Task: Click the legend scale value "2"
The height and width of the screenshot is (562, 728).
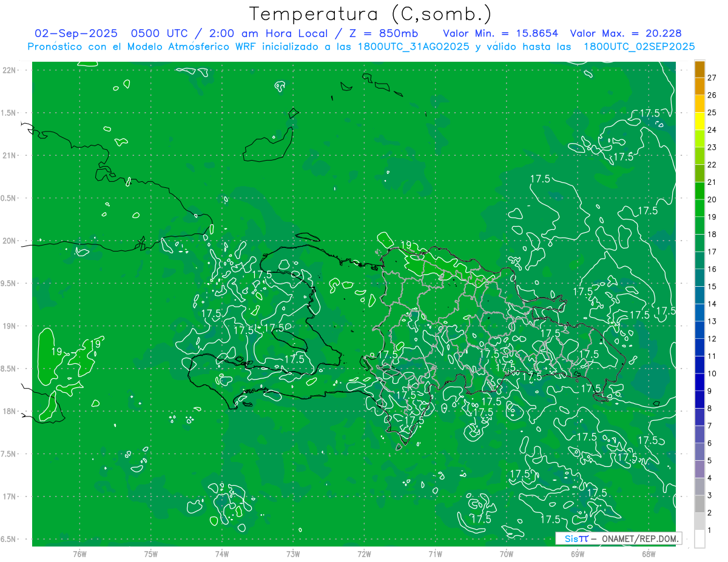Action: point(710,513)
